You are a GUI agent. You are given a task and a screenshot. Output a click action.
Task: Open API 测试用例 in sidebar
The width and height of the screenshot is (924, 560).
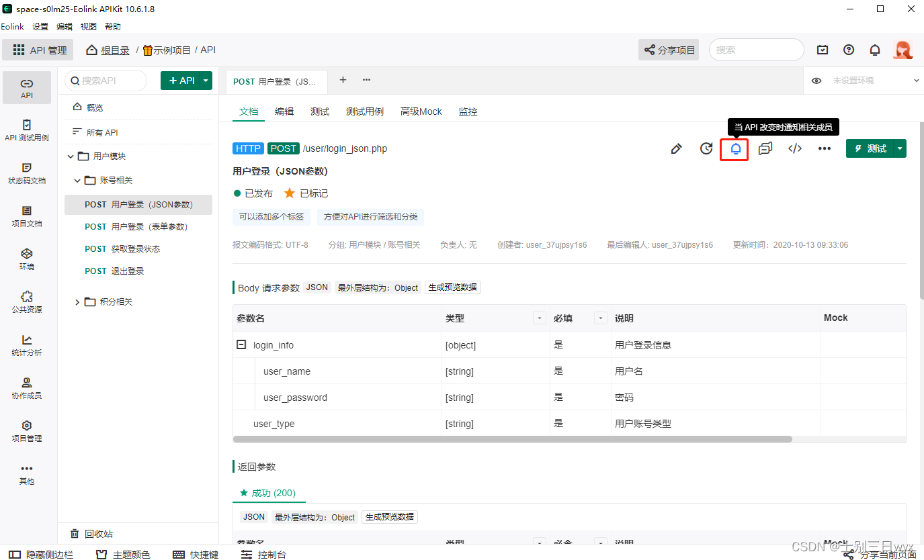coord(27,130)
